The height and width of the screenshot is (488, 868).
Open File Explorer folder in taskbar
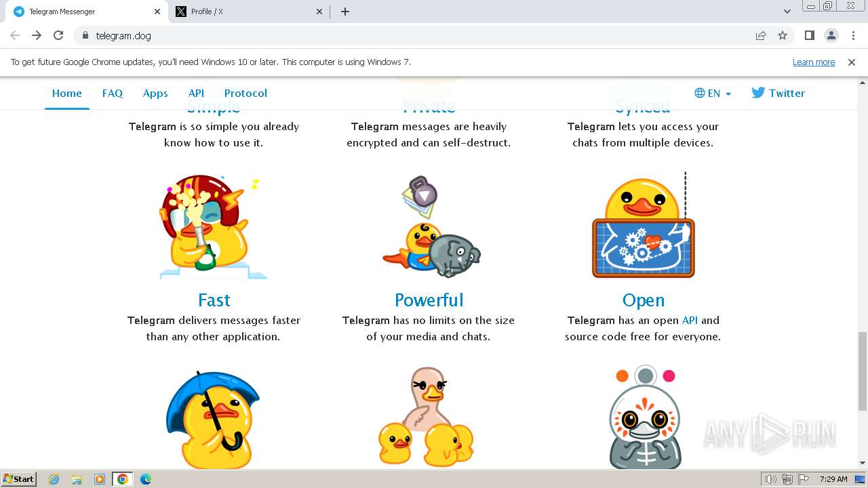(77, 479)
